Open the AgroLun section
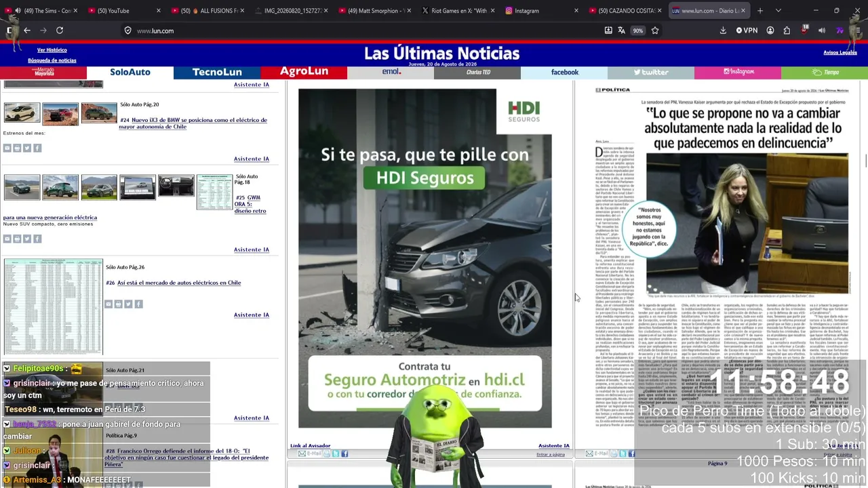The image size is (868, 488). pyautogui.click(x=304, y=72)
